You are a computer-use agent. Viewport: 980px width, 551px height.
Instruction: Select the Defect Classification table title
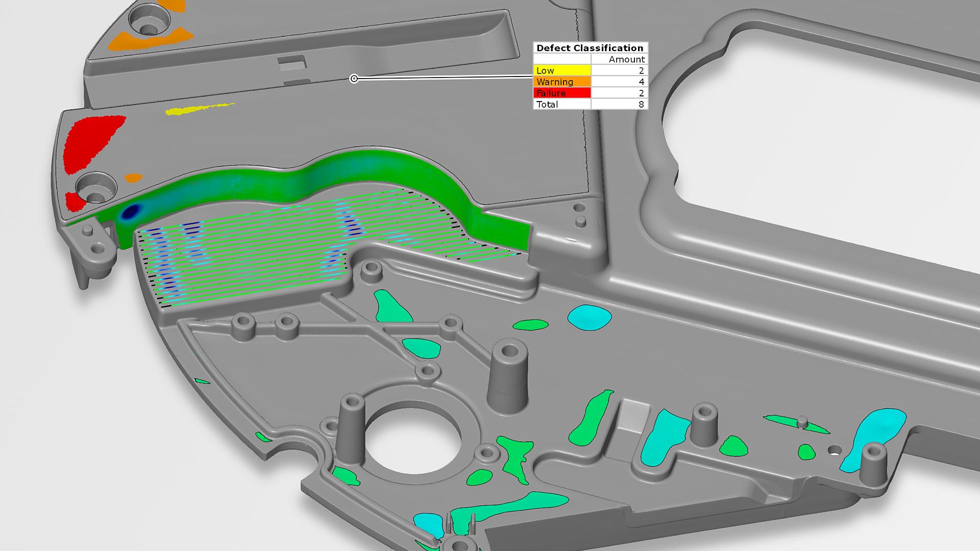590,48
